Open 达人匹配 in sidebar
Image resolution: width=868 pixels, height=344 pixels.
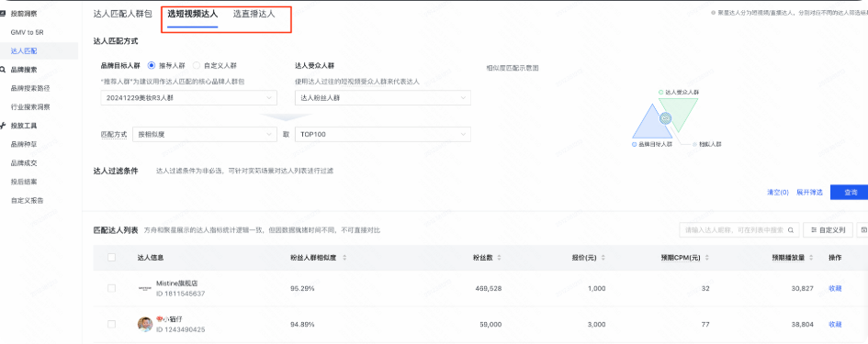click(24, 50)
